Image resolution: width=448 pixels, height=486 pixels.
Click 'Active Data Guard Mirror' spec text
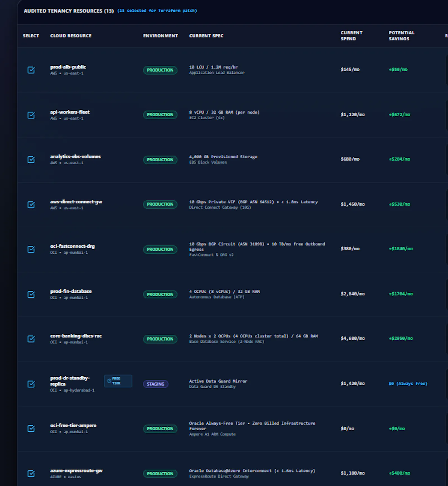pos(218,381)
